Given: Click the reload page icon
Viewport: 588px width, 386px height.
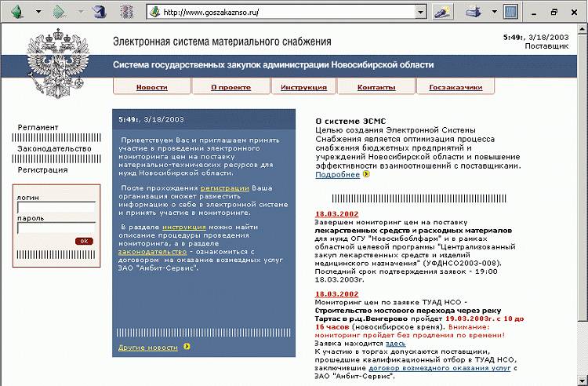Looking at the screenshot, I should pyautogui.click(x=100, y=12).
